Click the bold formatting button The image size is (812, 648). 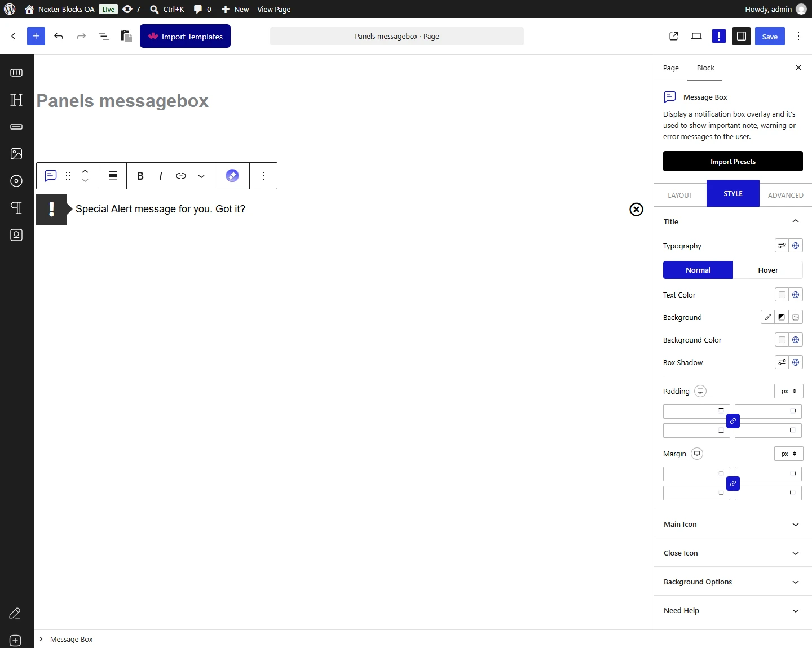(x=140, y=176)
